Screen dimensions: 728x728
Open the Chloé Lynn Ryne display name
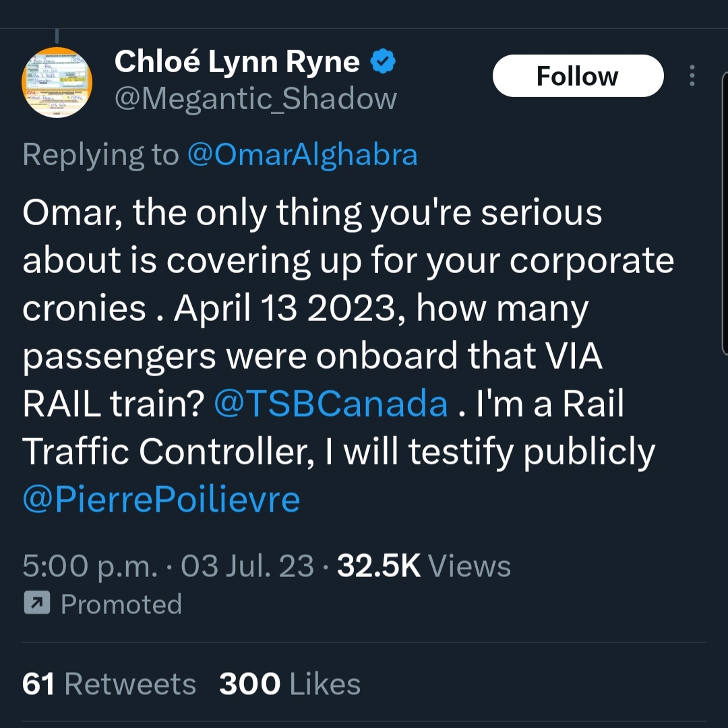pyautogui.click(x=237, y=63)
